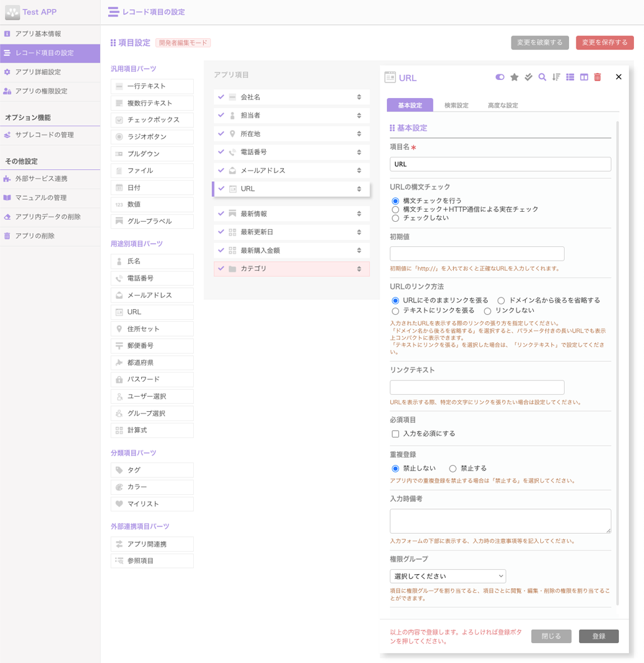Screen dimensions: 644x663
Task: Open 外部サービス連携 in sidebar
Action: point(50,179)
